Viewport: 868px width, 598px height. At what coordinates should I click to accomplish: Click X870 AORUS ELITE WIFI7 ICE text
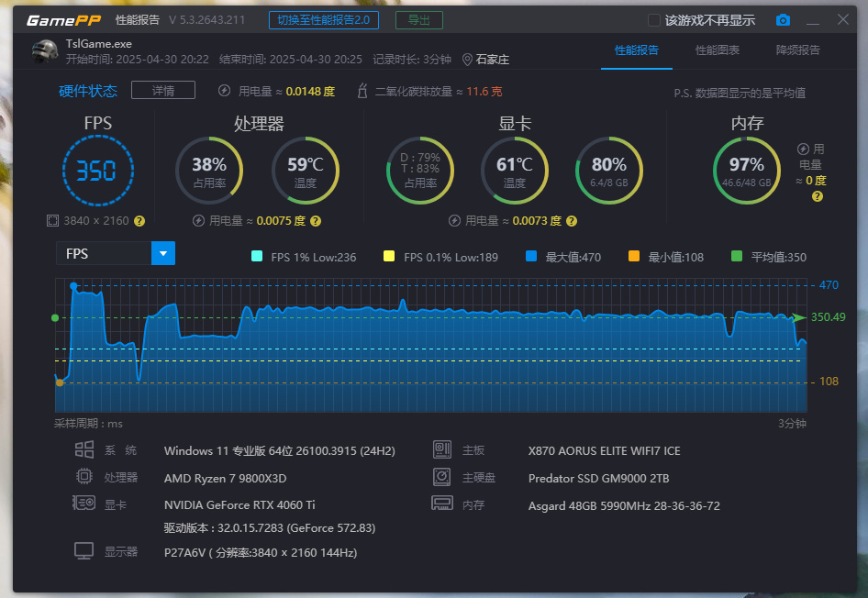(x=604, y=451)
